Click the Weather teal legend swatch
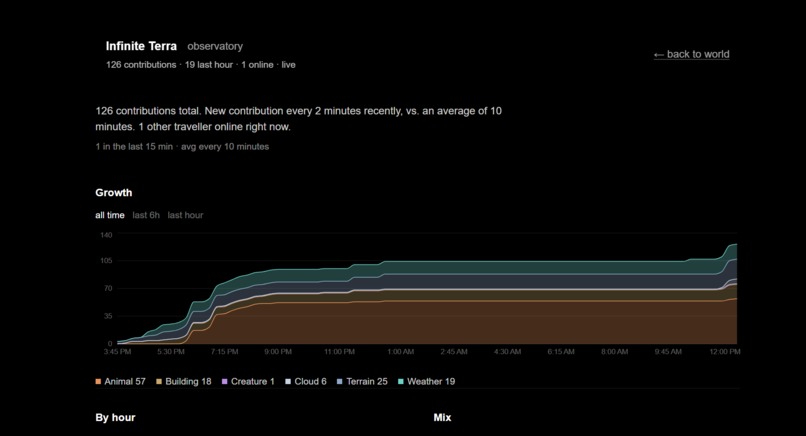 [x=401, y=382]
